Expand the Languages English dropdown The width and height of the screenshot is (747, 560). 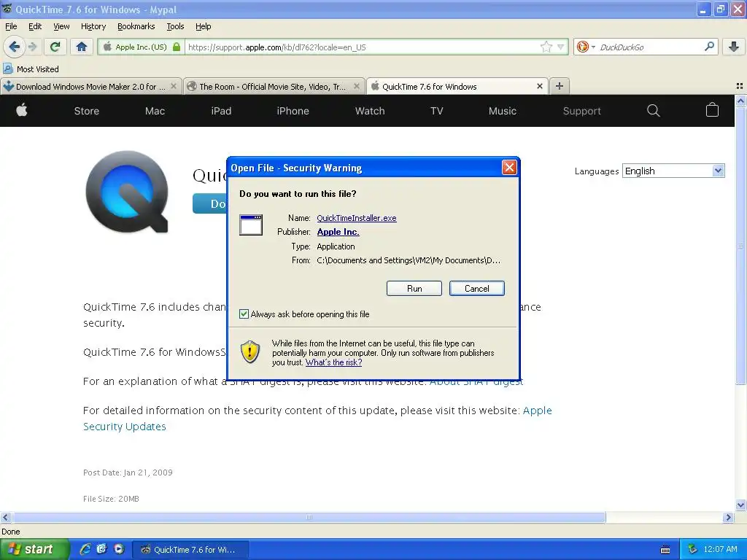[719, 171]
